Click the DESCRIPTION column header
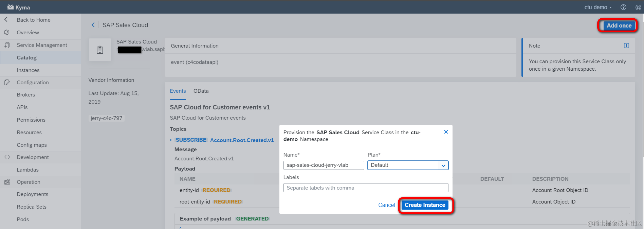This screenshot has height=229, width=644. [x=550, y=179]
